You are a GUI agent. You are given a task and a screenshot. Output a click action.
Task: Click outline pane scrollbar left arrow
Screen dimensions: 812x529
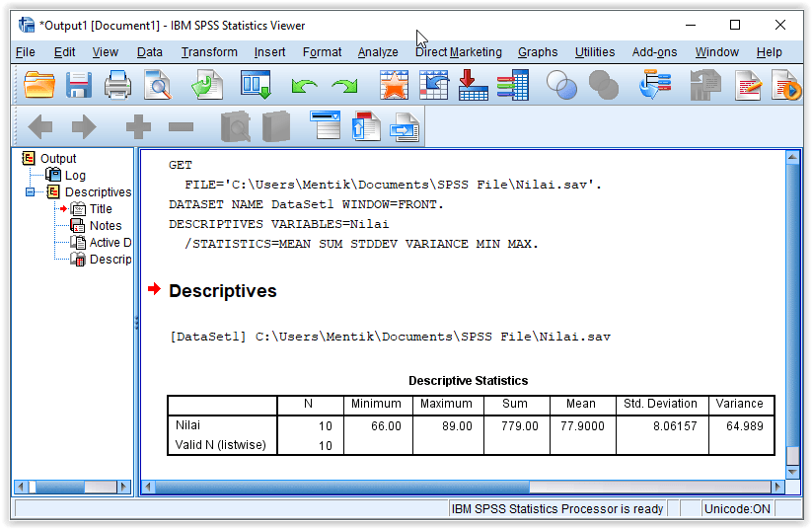21,487
